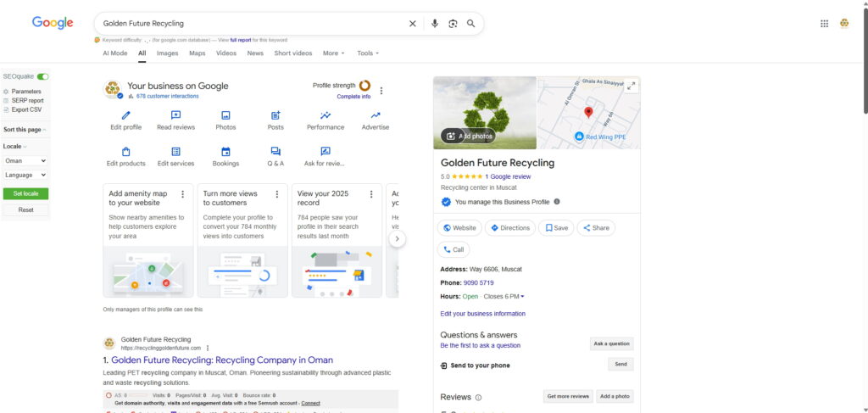
Task: Click Save button in knowledge panel
Action: pos(556,228)
